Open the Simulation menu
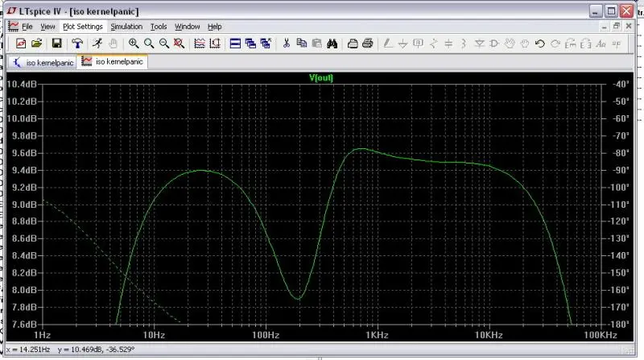644x360 pixels. tap(126, 27)
